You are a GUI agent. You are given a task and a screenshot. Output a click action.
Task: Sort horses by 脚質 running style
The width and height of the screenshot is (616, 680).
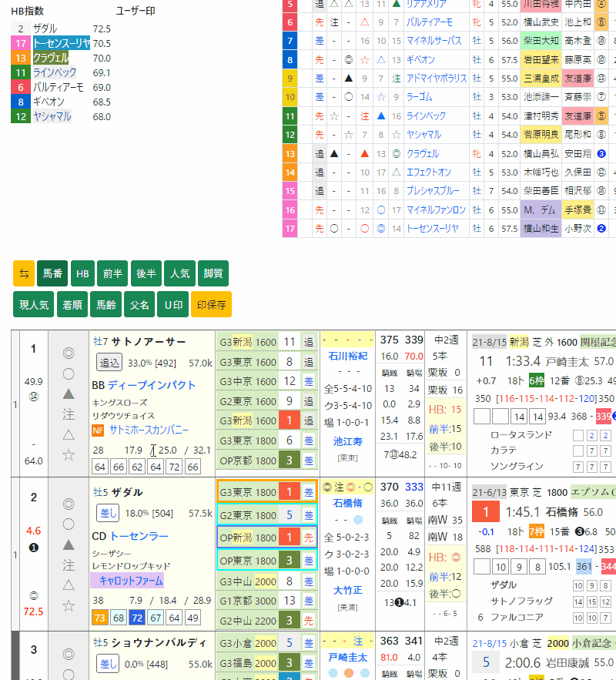coord(213,273)
